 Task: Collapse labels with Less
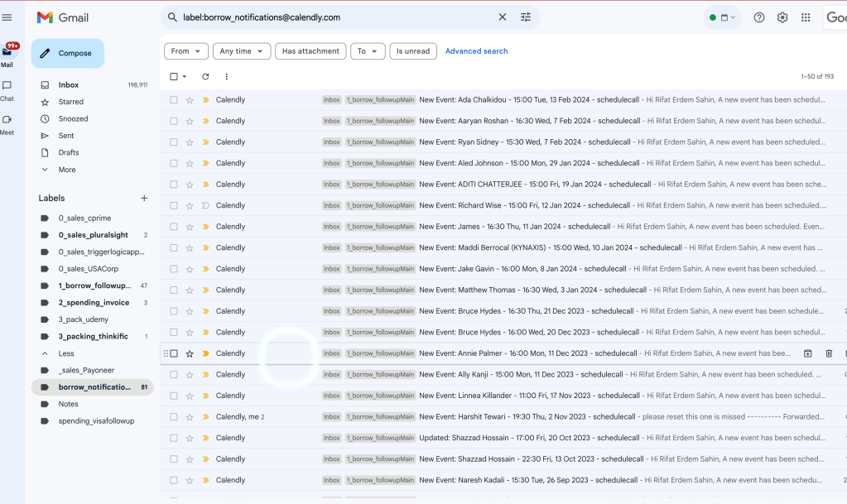(66, 353)
